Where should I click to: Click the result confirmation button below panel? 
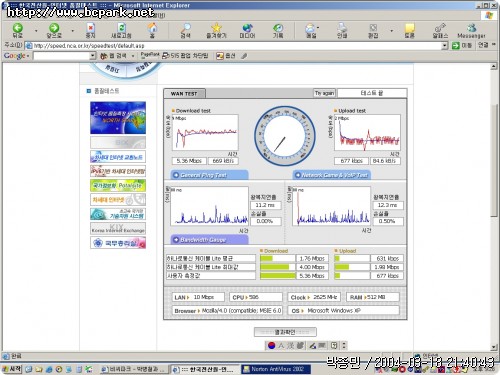point(285,332)
